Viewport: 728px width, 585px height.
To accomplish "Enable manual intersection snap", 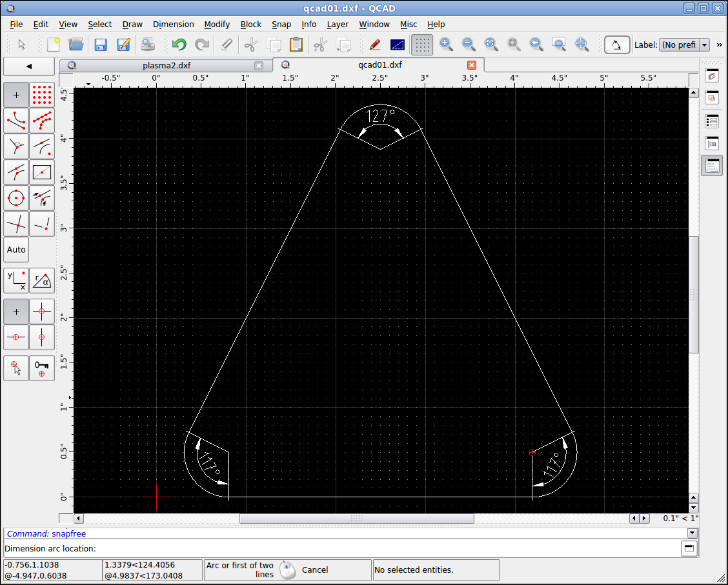I will pyautogui.click(x=42, y=224).
